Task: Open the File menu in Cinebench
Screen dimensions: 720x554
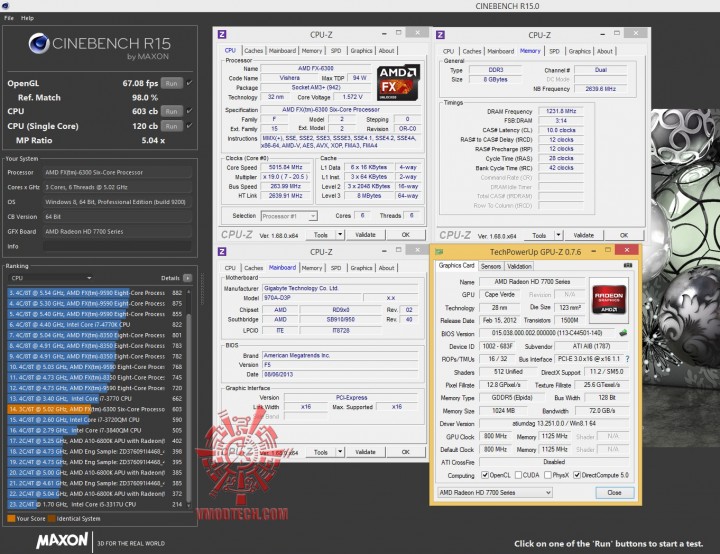Action: point(9,18)
